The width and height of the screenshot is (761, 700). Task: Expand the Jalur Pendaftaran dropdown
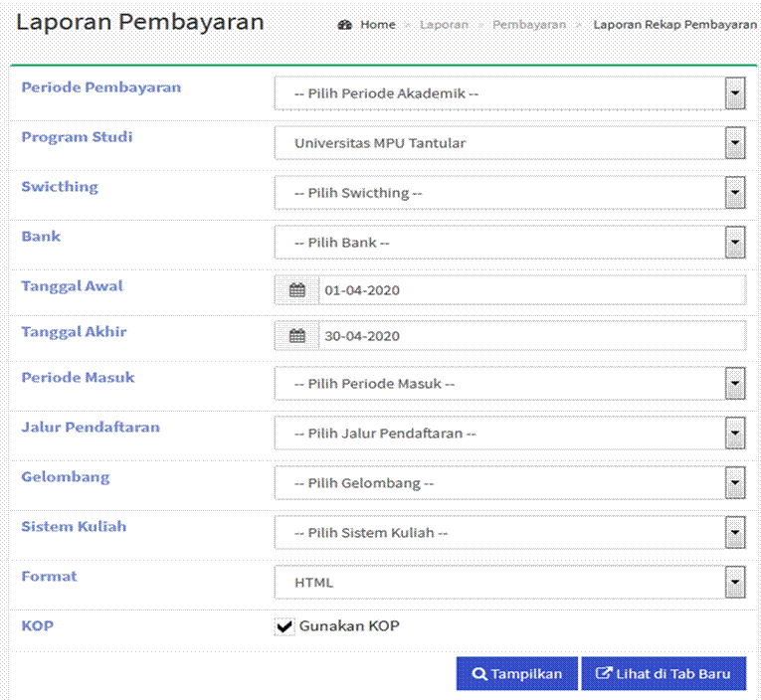tap(509, 434)
